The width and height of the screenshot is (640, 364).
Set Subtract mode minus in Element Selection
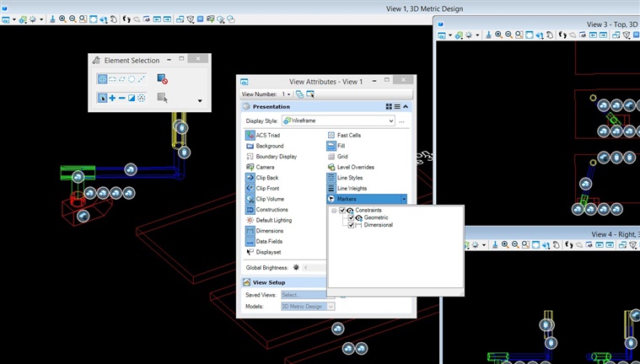[122, 98]
